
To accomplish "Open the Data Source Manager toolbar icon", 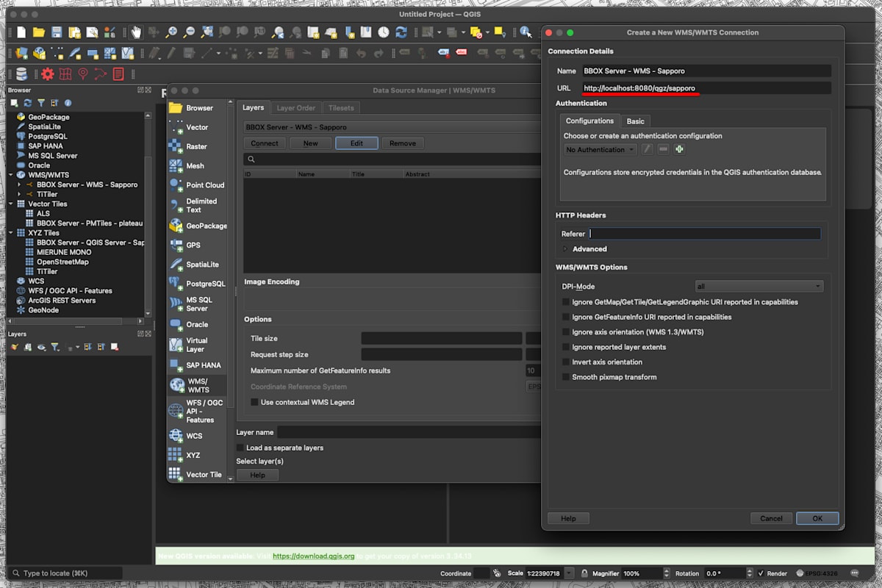I will pyautogui.click(x=21, y=53).
